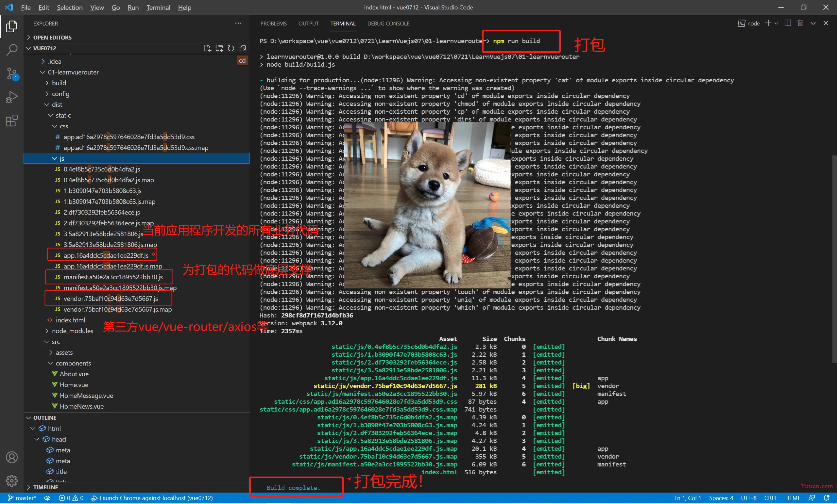This screenshot has height=504, width=837.
Task: Select the node terminal instance
Action: pyautogui.click(x=749, y=24)
